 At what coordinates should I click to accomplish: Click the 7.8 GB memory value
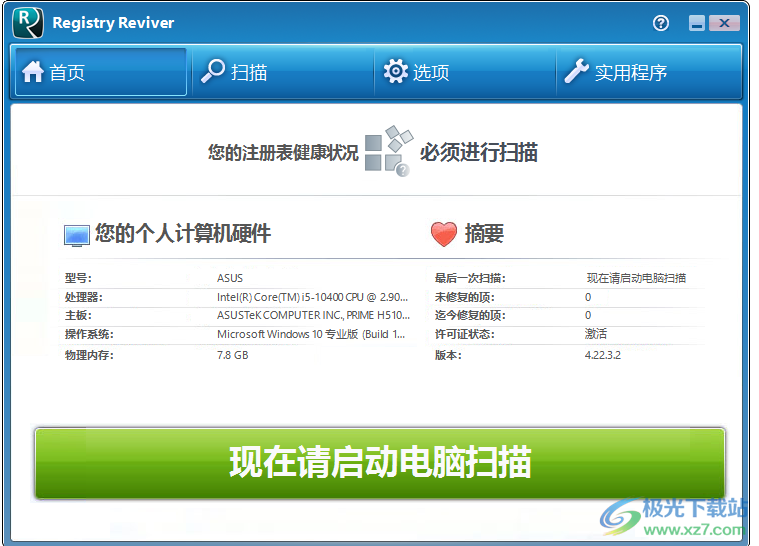point(232,355)
